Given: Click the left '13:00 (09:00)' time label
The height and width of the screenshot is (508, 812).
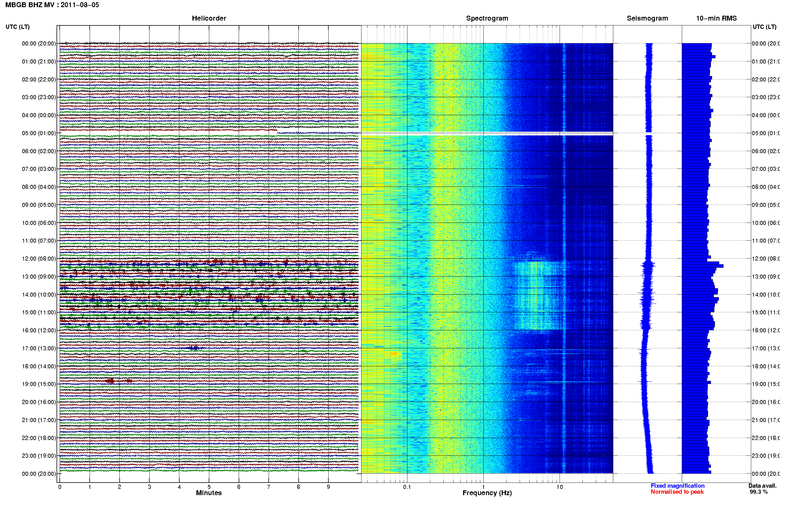Looking at the screenshot, I should tap(39, 277).
